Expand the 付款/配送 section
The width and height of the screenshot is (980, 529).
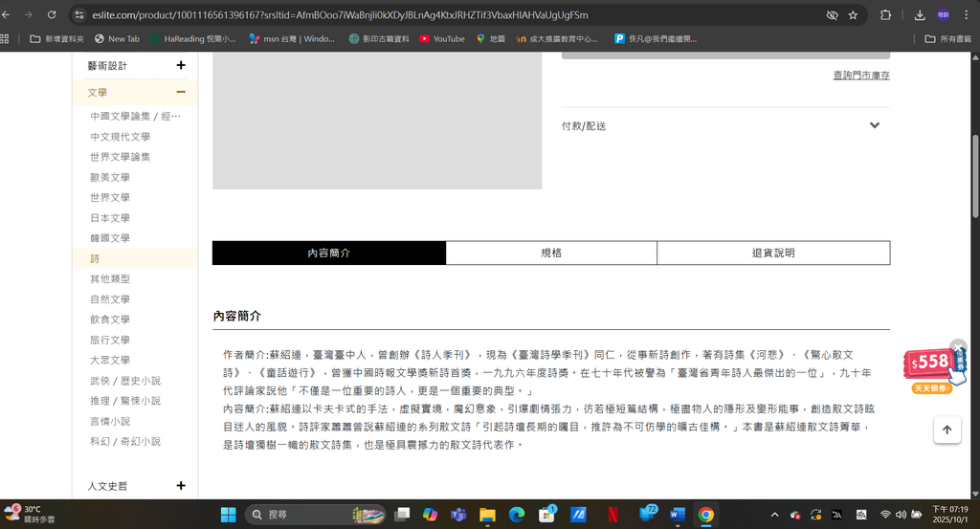click(x=874, y=125)
